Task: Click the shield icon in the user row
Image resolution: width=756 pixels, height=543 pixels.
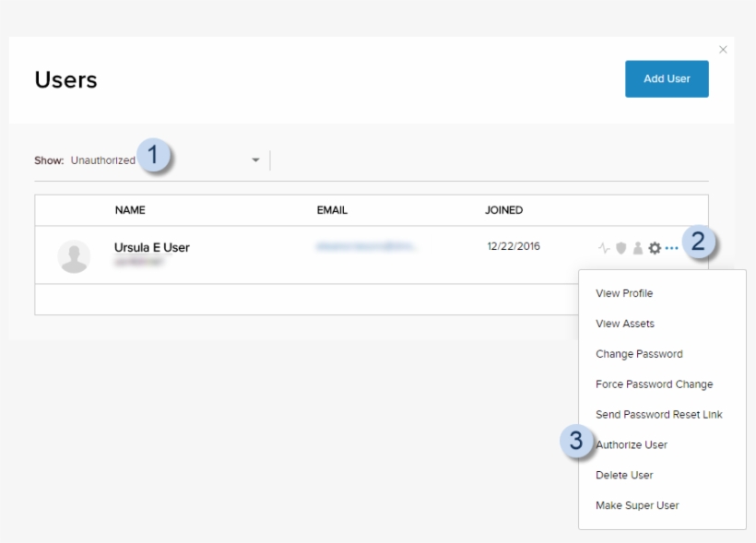Action: click(621, 248)
